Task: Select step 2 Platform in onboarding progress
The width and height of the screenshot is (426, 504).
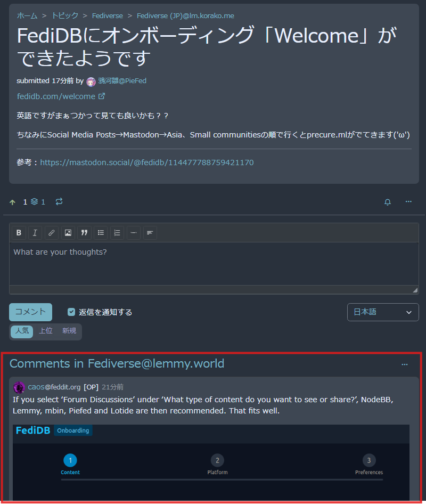Action: point(217,464)
